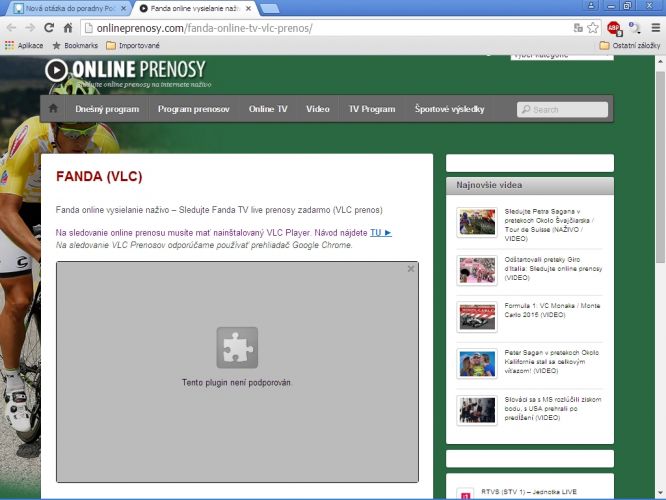The width and height of the screenshot is (666, 500).
Task: Click the vertical scrollbar thumb
Action: click(660, 167)
